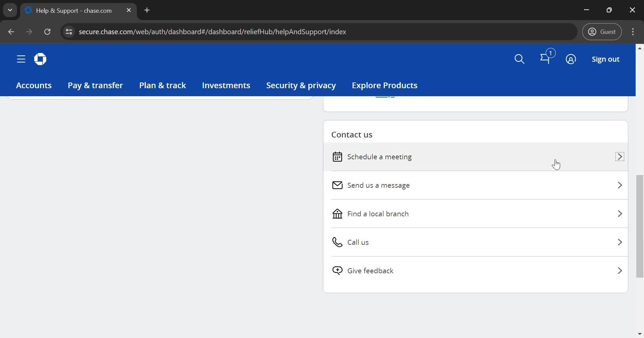The height and width of the screenshot is (338, 644).
Task: Select the Investments navigation item
Action: 226,85
